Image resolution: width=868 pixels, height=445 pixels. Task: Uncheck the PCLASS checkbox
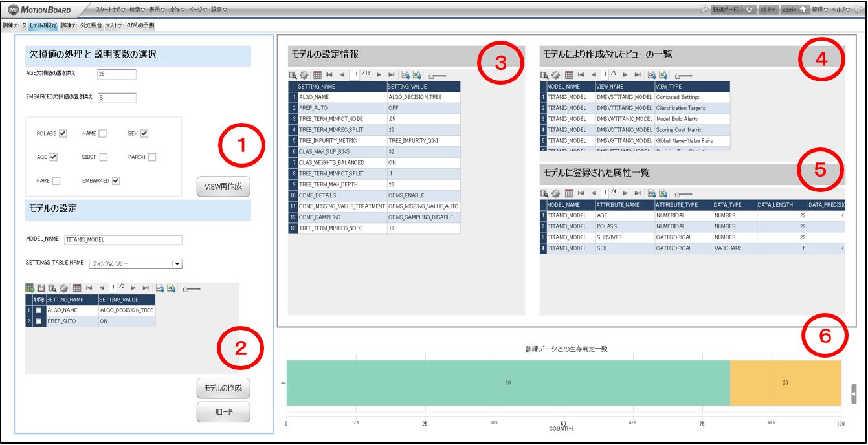click(63, 134)
